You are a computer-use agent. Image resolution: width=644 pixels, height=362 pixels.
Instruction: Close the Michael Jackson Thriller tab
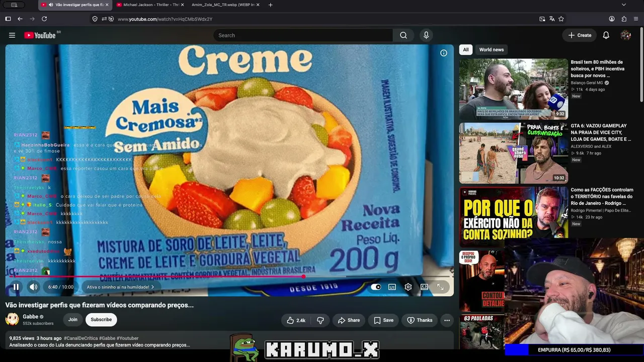pyautogui.click(x=182, y=5)
